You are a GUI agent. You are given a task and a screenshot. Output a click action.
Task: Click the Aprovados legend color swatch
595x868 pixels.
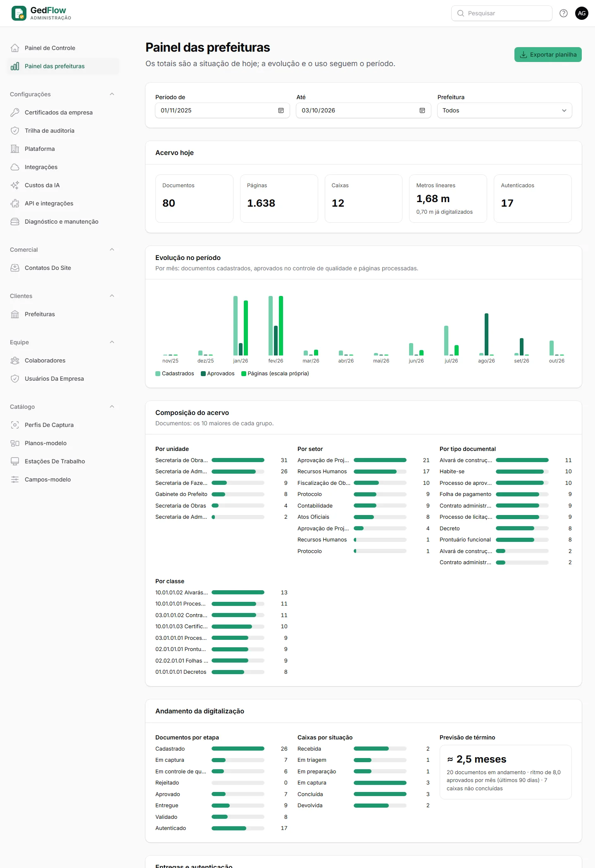203,374
